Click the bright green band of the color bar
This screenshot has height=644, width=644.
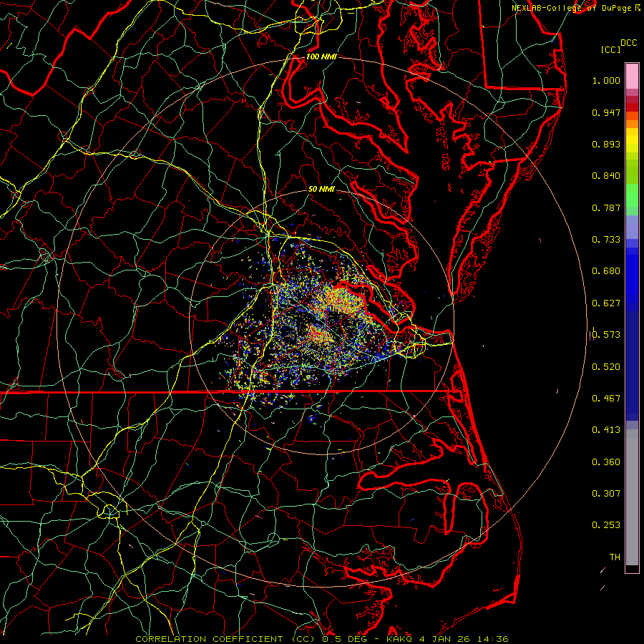pos(632,195)
